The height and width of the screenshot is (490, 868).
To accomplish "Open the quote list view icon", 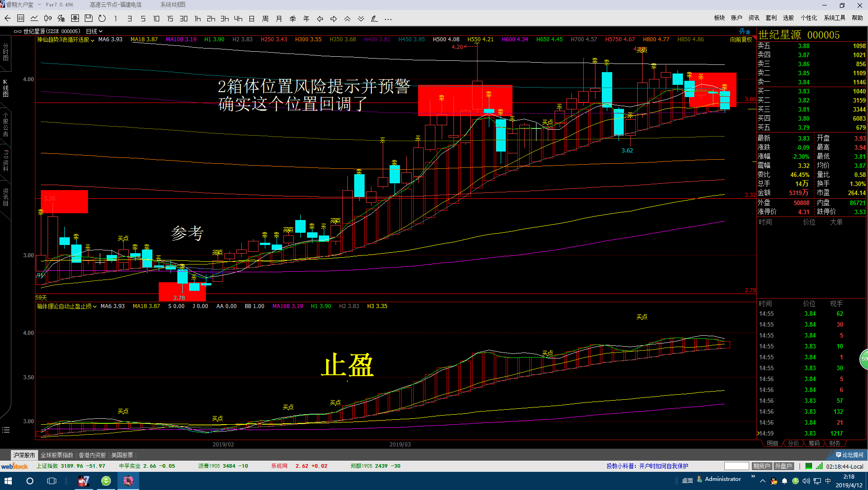I will 20,19.
